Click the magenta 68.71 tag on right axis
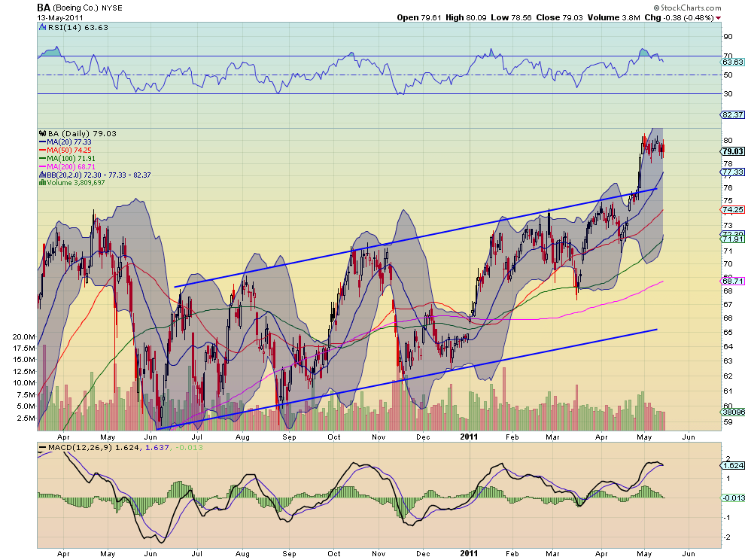The height and width of the screenshot is (560, 745). (x=733, y=281)
